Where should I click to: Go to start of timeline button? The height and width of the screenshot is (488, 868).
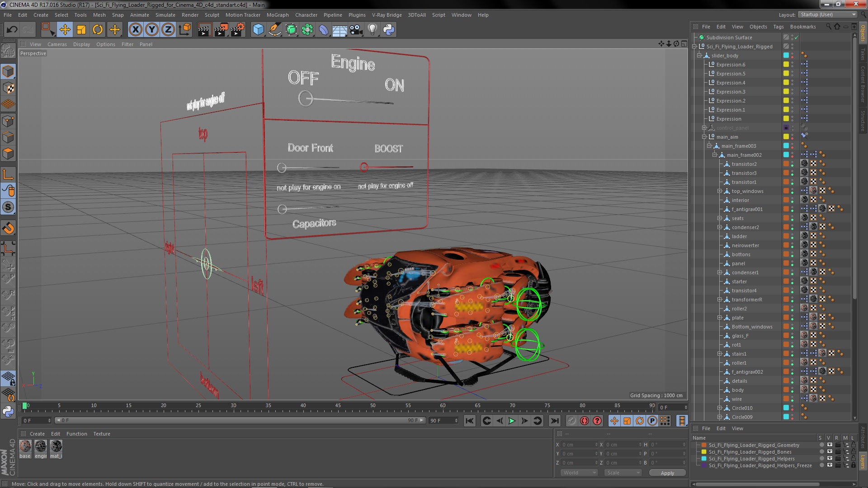pos(470,421)
